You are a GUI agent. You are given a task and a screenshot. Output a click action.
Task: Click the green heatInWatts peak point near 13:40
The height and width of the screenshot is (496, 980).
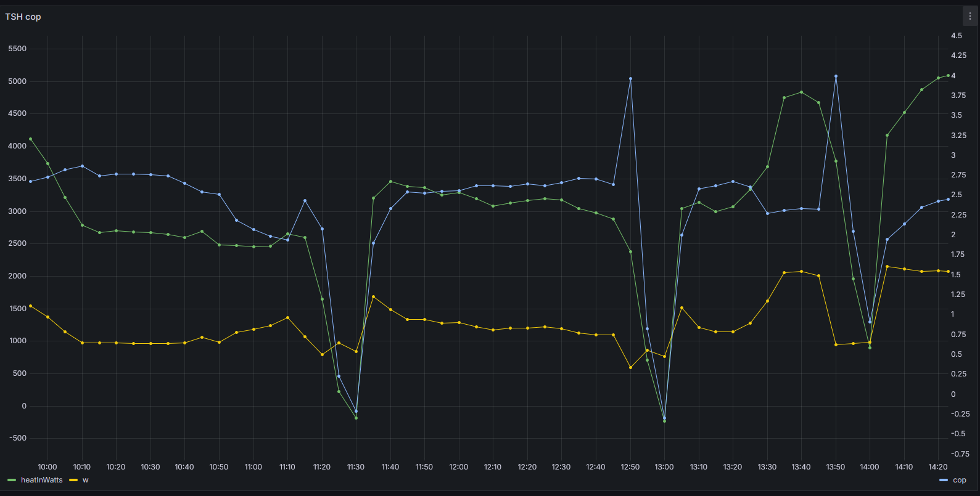[801, 92]
